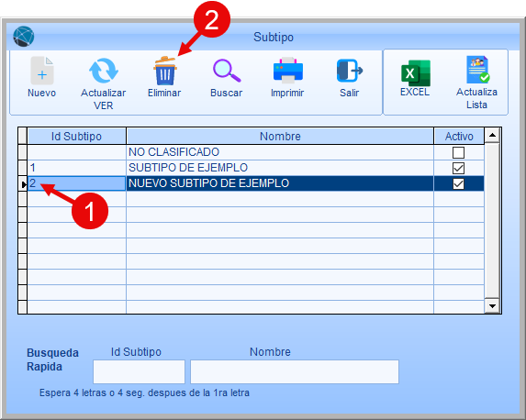The width and height of the screenshot is (526, 420).
Task: Click the Salir exit icon
Action: 350,71
